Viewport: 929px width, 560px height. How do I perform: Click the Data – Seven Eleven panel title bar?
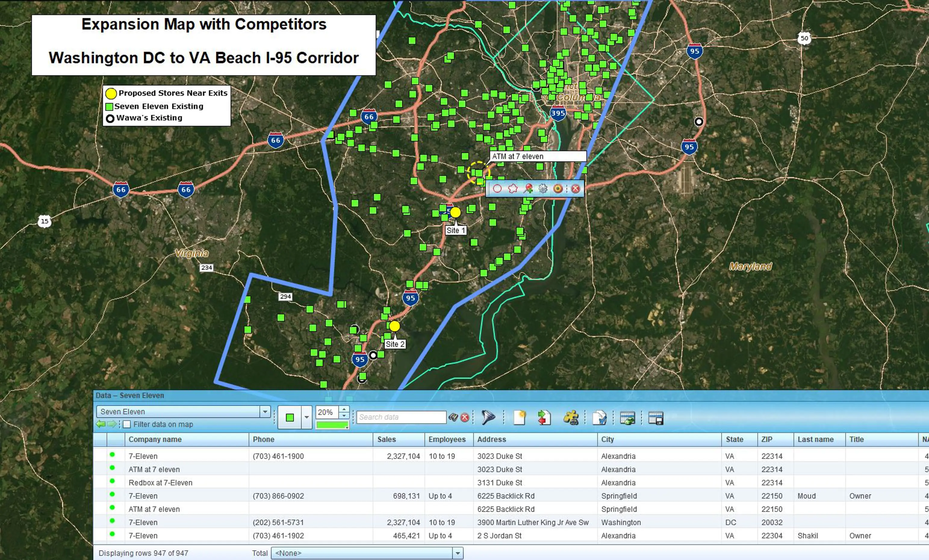[511, 396]
